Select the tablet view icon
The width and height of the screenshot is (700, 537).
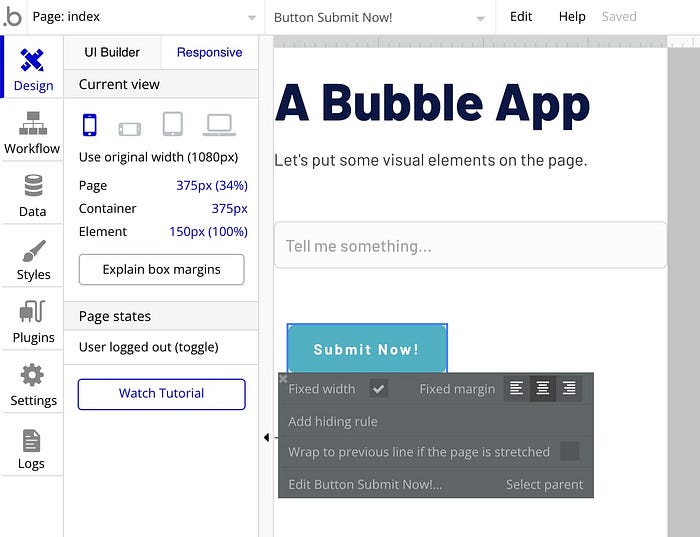(x=173, y=124)
